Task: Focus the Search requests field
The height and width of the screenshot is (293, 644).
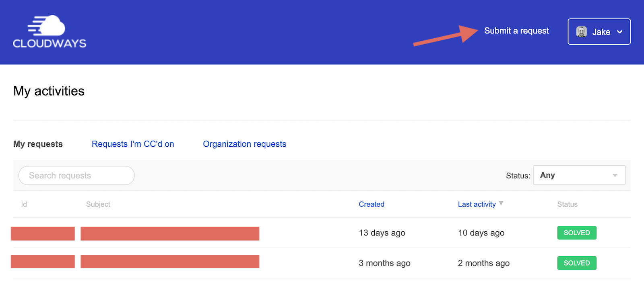Action: click(x=76, y=176)
